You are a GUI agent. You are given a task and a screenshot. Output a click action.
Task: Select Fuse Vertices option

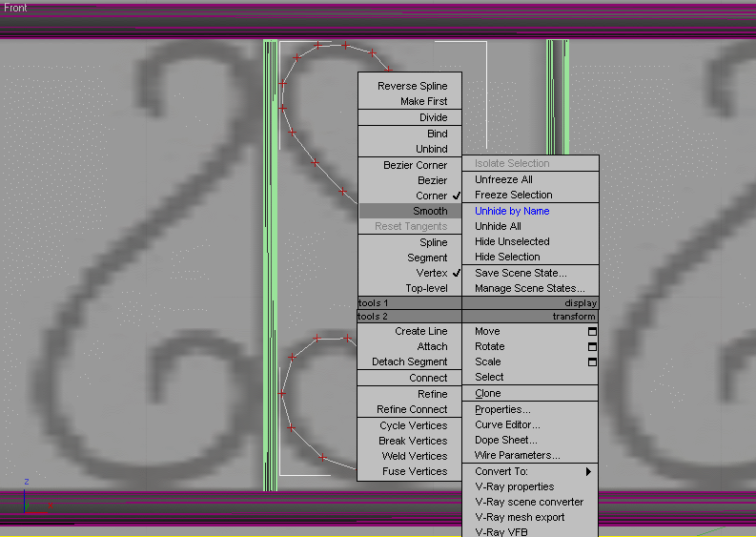[415, 471]
